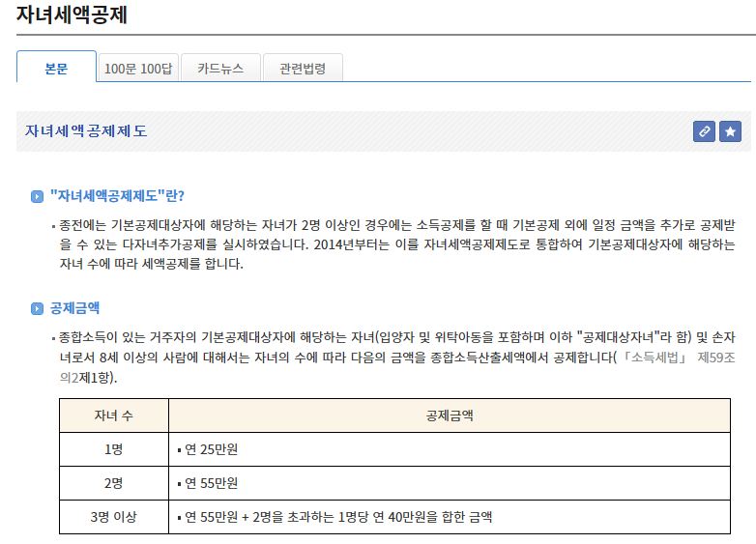This screenshot has width=756, height=544.
Task: Click the 3명 이상 table cell
Action: (114, 517)
